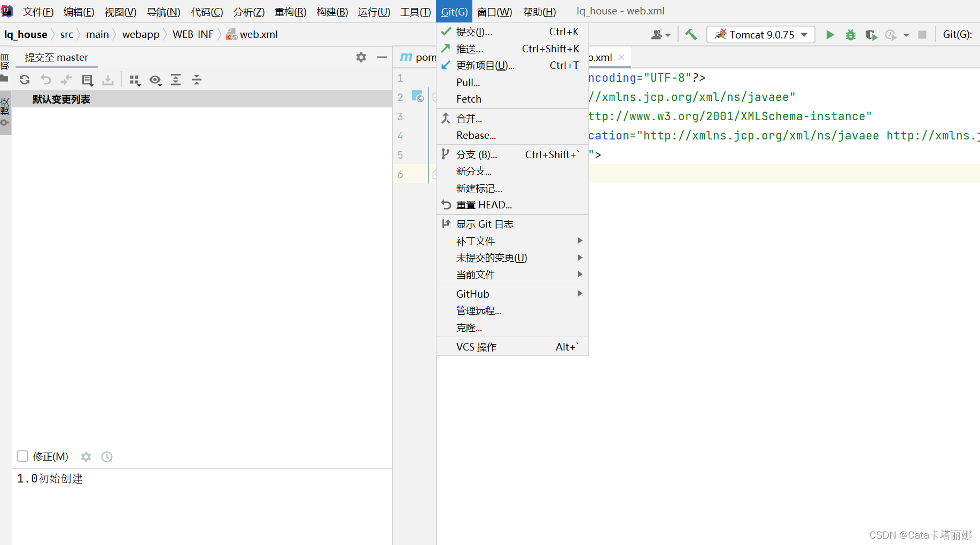Click the Show Diff icon

point(88,80)
